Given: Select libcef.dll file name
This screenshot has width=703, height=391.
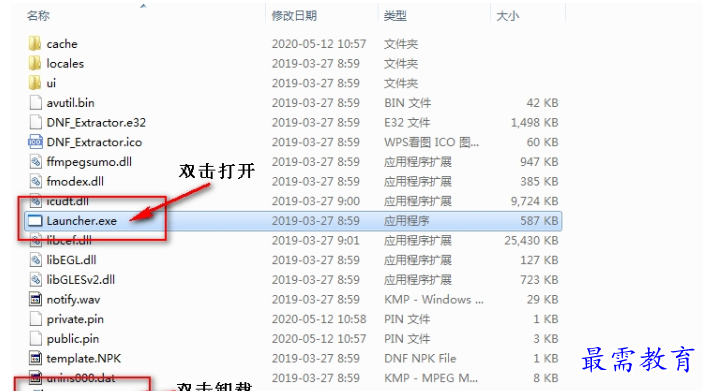Looking at the screenshot, I should [69, 241].
